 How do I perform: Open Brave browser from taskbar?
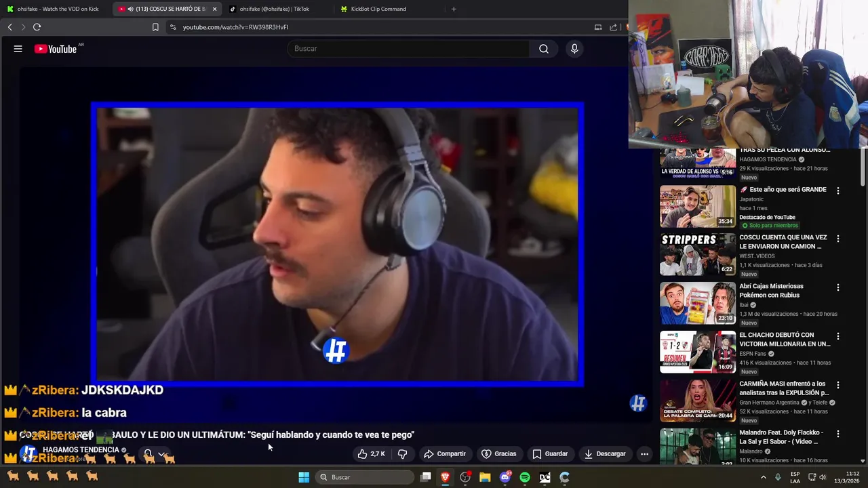446,477
